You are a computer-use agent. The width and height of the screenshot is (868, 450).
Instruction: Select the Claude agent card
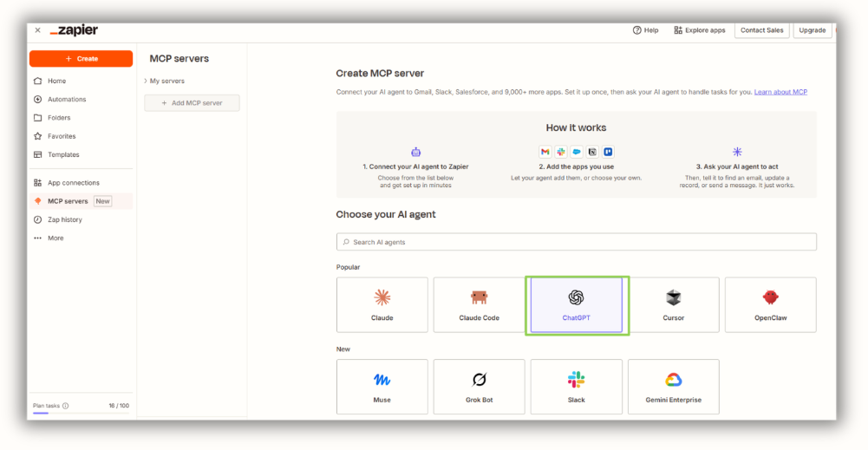(382, 305)
